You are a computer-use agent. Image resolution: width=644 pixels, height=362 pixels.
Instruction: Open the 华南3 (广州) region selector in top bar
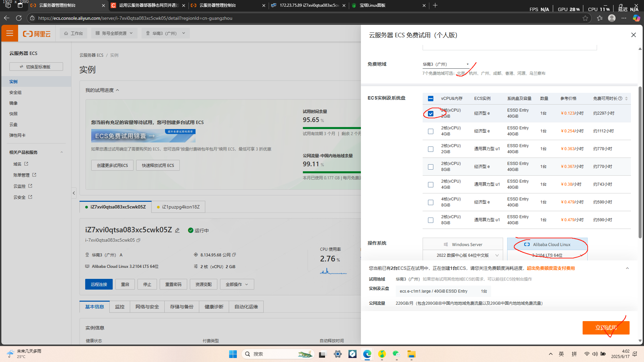(x=166, y=33)
